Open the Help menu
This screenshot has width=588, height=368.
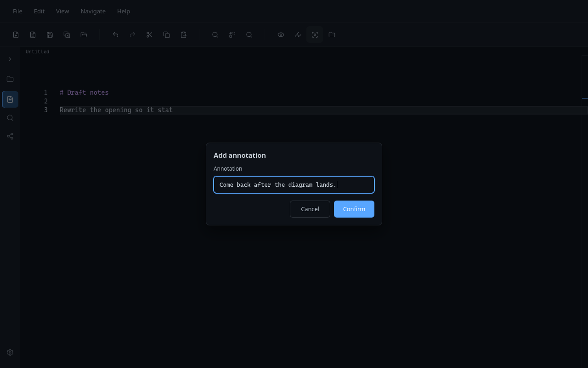coord(124,11)
